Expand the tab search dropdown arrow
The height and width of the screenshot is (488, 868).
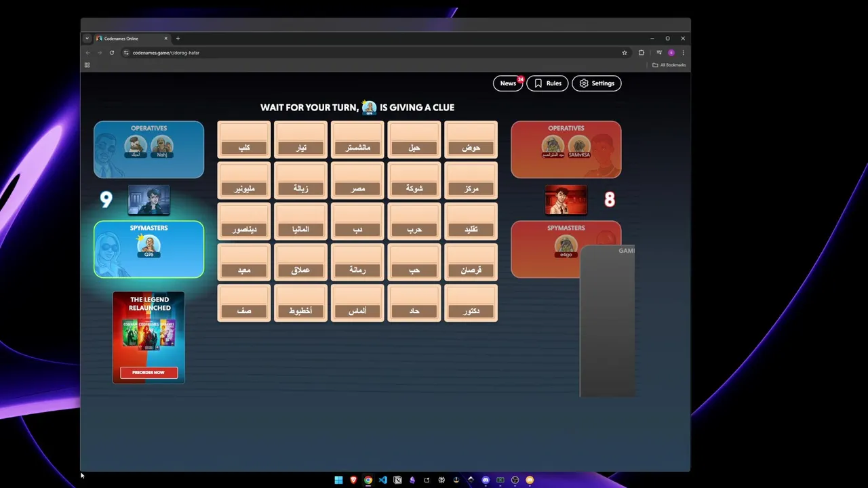87,39
